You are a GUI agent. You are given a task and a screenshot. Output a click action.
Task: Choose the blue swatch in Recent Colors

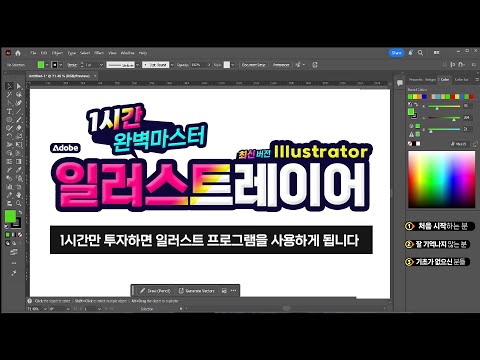pos(424,97)
